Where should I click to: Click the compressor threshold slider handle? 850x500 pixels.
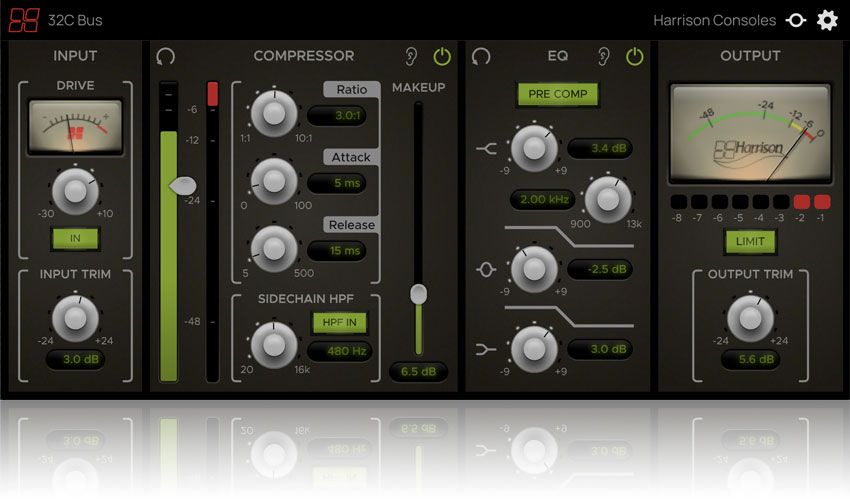click(184, 185)
